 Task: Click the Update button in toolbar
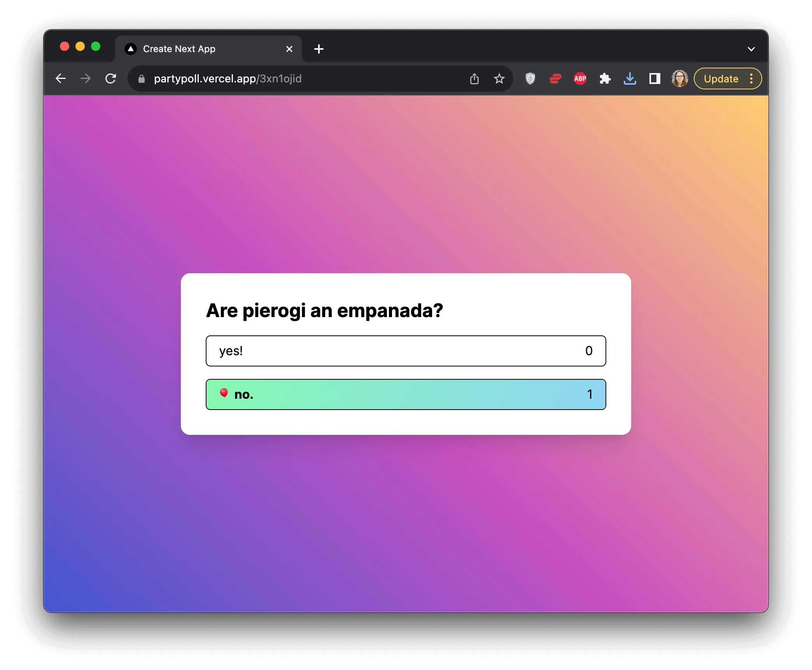point(721,79)
